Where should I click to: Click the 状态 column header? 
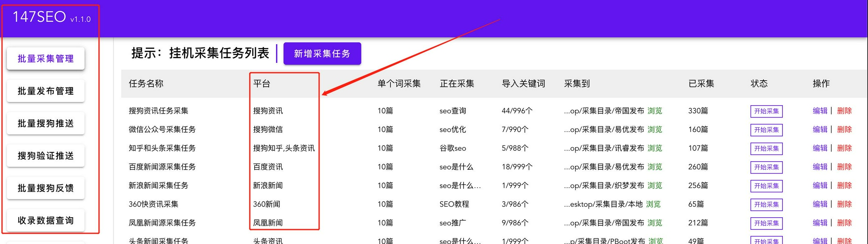pos(759,84)
